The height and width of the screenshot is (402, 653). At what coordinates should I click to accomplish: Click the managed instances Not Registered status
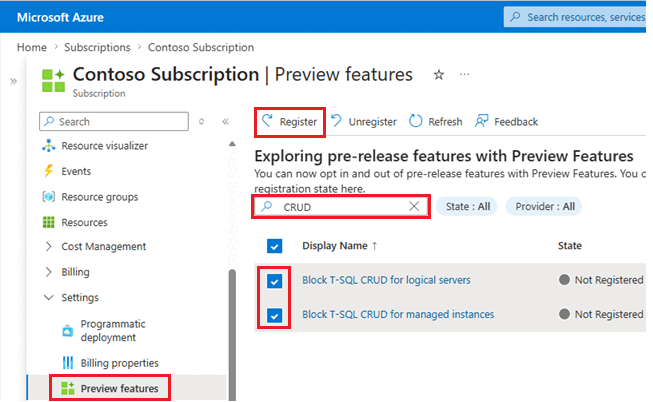[x=601, y=314]
